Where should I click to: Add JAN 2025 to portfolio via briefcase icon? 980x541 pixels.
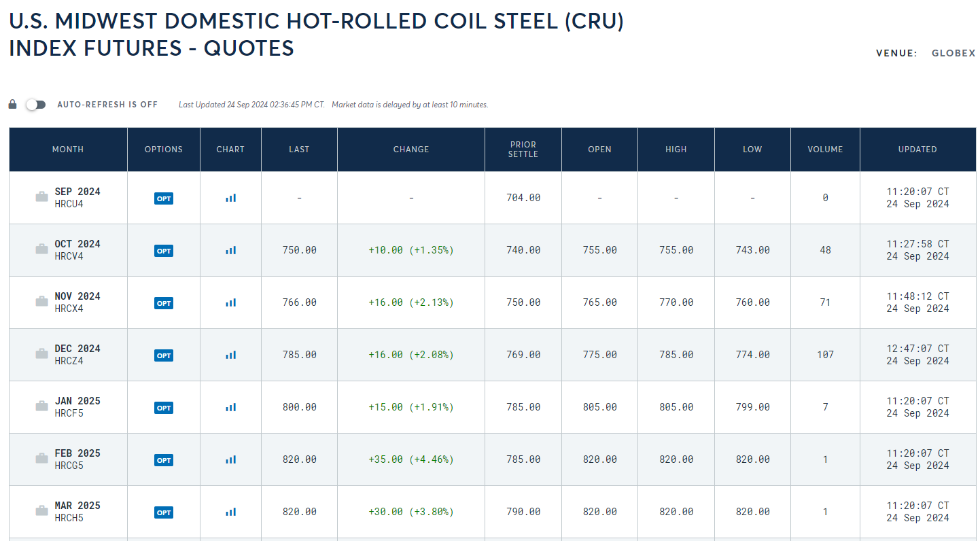(x=42, y=407)
